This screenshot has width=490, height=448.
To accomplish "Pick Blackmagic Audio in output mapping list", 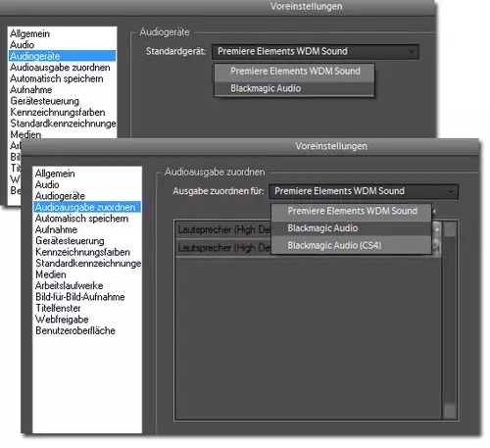I will (352, 228).
